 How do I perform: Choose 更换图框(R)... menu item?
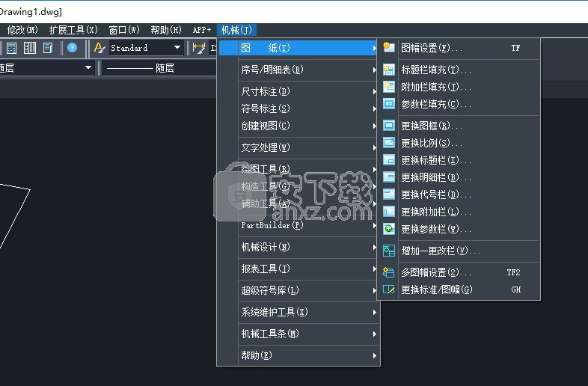[459, 126]
